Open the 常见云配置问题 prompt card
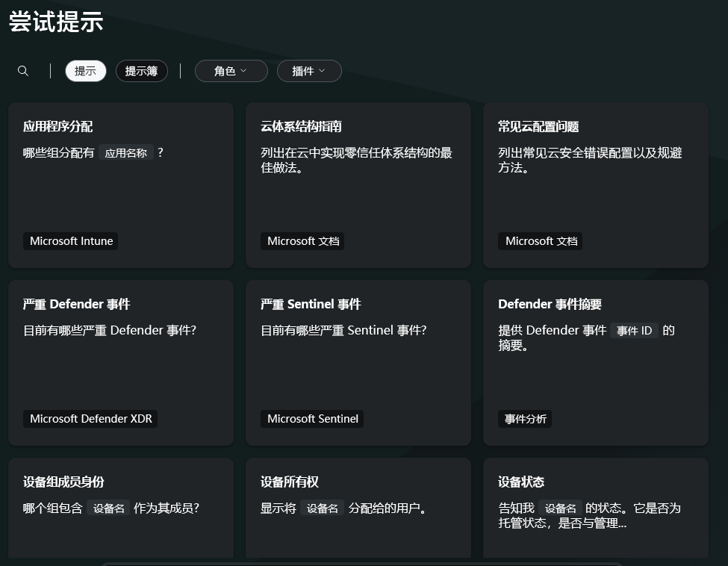The image size is (728, 566). 596,185
